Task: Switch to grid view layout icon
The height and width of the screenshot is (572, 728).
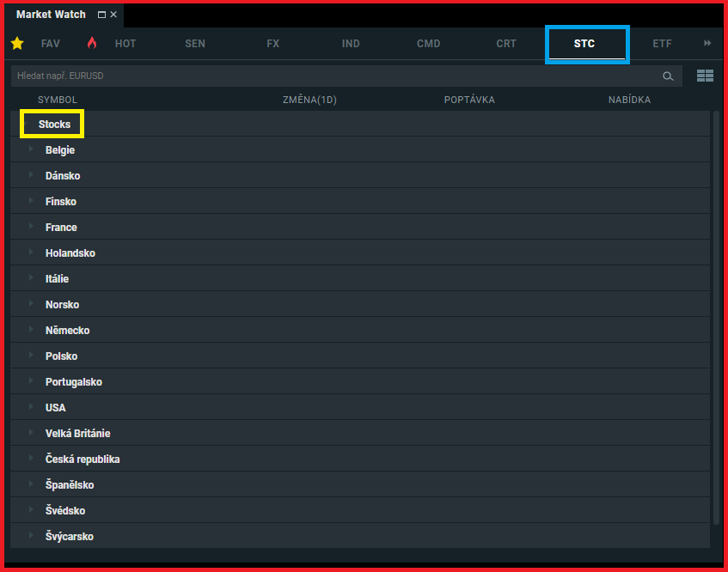Action: point(705,76)
